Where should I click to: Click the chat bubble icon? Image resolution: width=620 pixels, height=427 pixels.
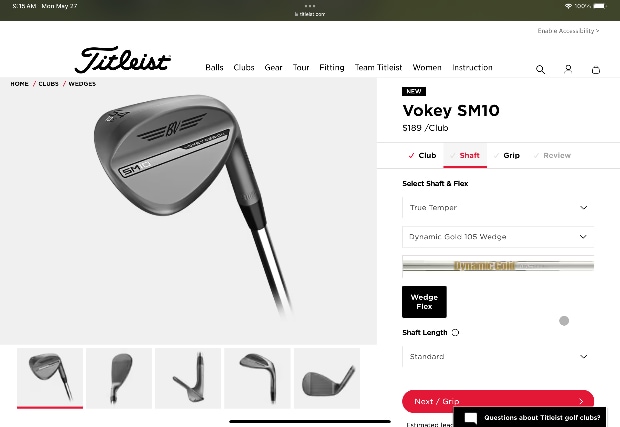[x=471, y=418]
